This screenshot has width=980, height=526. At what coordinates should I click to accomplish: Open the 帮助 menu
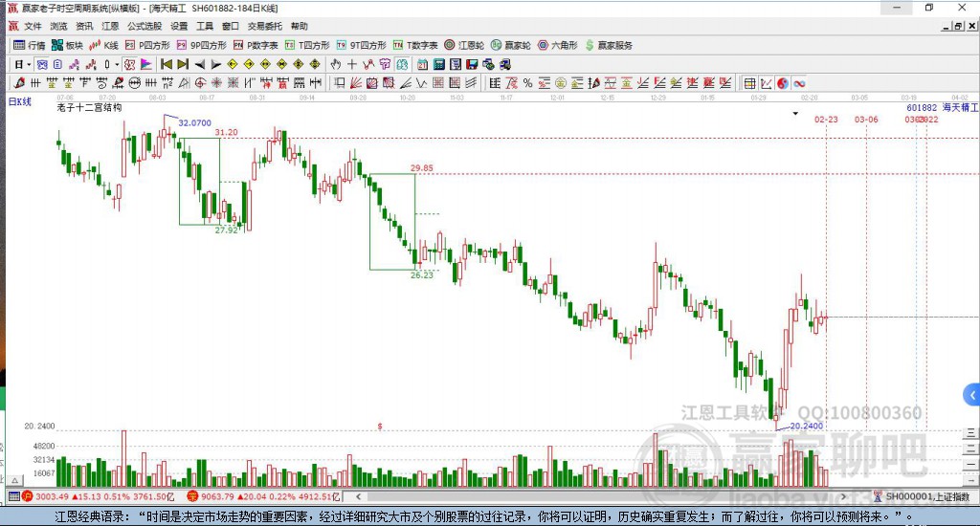click(x=299, y=26)
